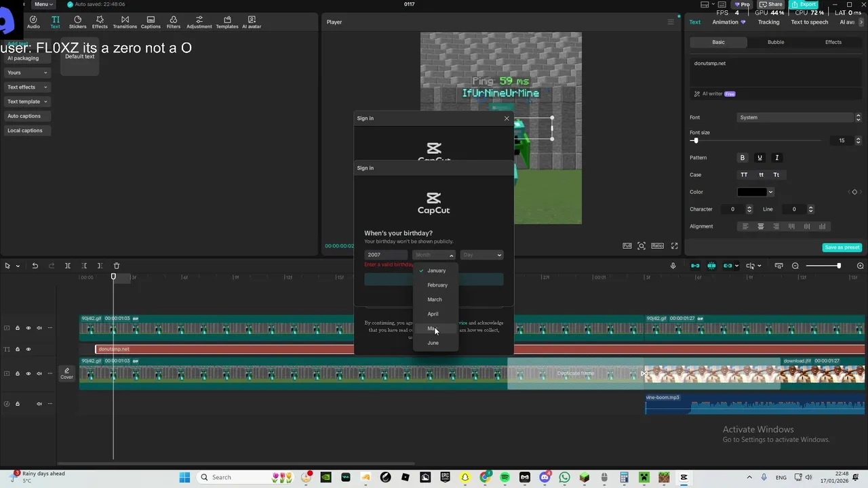
Task: Open the Effects panel
Action: click(100, 22)
